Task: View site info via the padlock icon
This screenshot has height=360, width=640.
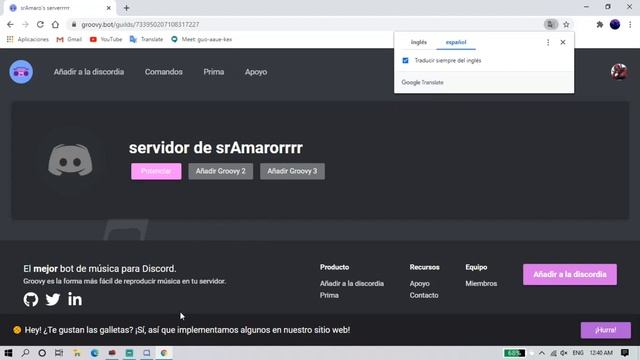Action: pos(74,24)
